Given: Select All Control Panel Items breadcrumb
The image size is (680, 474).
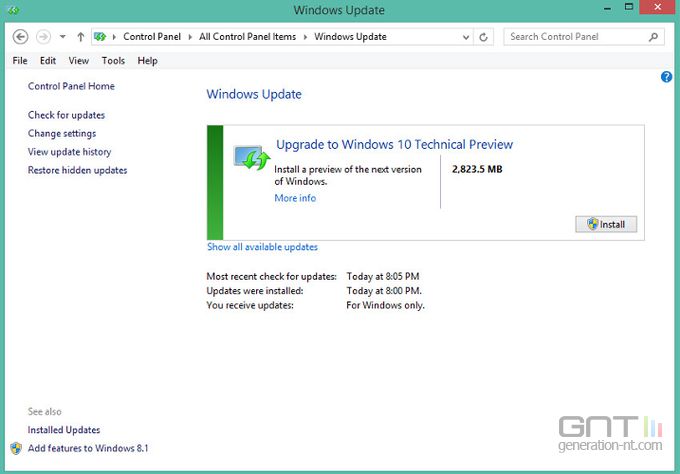Looking at the screenshot, I should tap(248, 37).
